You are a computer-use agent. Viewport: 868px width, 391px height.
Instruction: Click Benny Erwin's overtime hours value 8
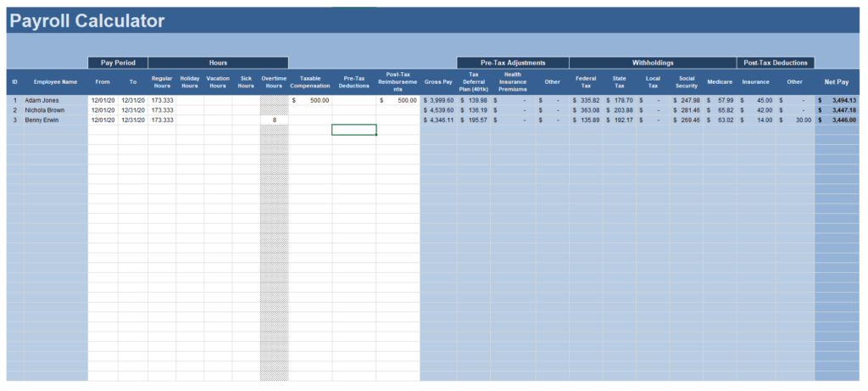tap(274, 120)
